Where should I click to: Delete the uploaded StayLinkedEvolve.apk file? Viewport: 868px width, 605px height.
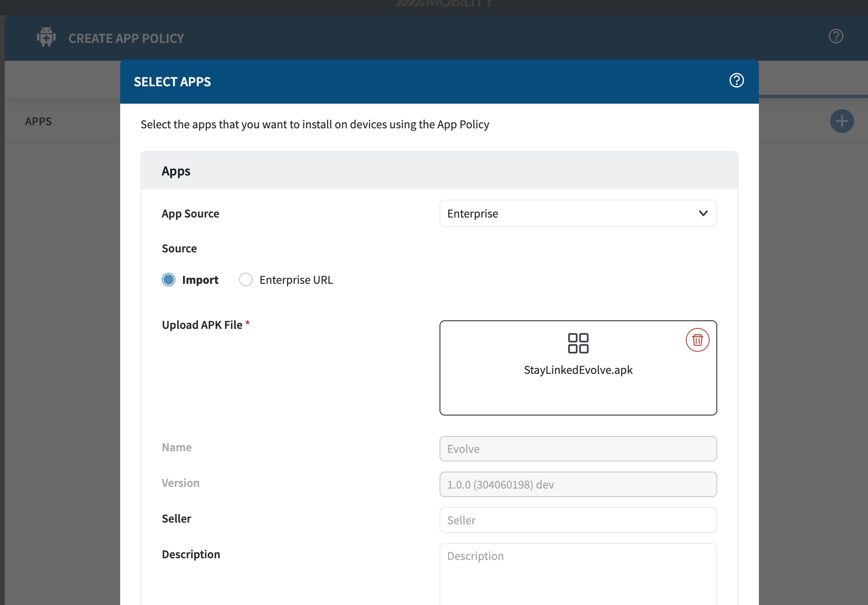pyautogui.click(x=697, y=340)
